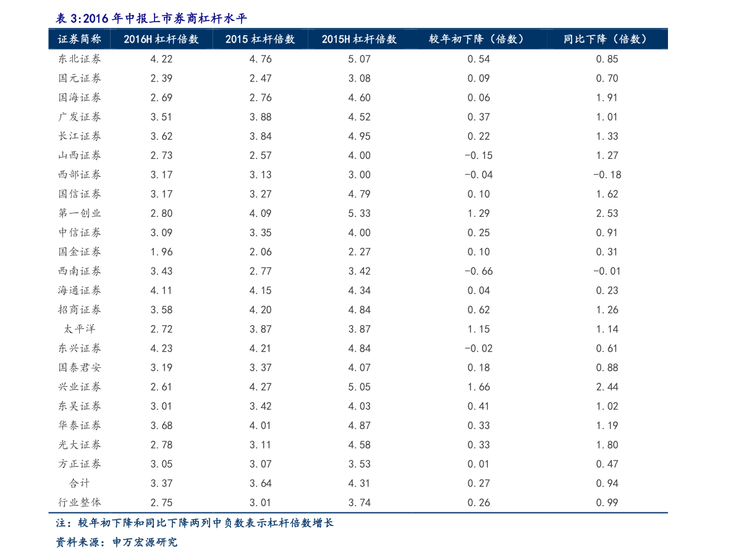Select the 资料来源 申万宏源研究 line

tap(116, 542)
